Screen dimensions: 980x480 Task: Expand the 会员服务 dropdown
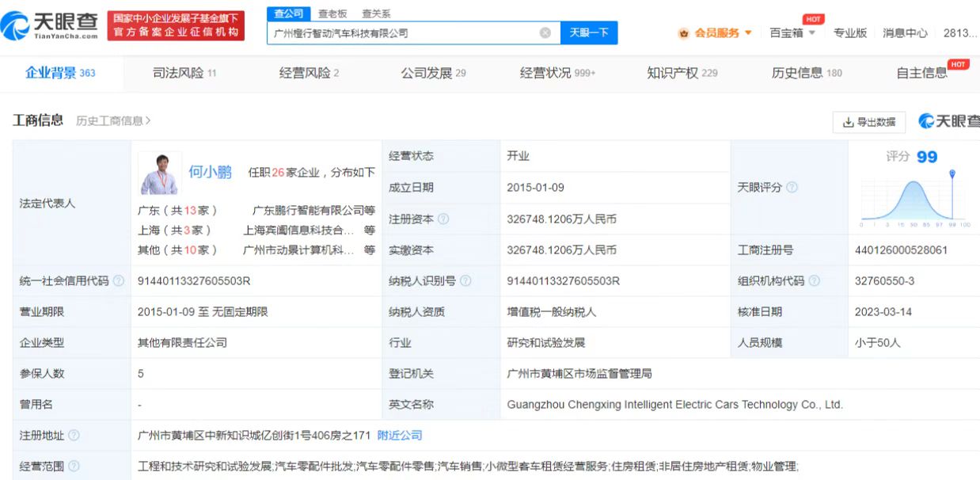click(x=748, y=33)
